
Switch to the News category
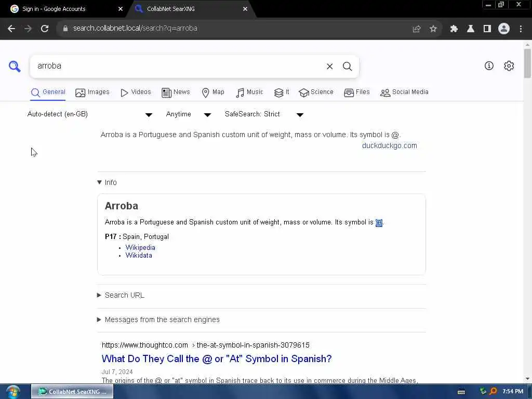[x=176, y=92]
